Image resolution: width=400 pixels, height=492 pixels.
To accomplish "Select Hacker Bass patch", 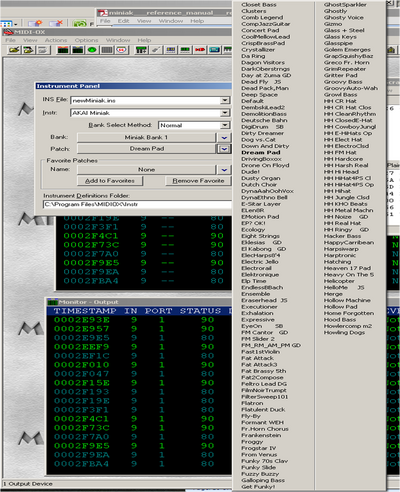I will coord(342,236).
